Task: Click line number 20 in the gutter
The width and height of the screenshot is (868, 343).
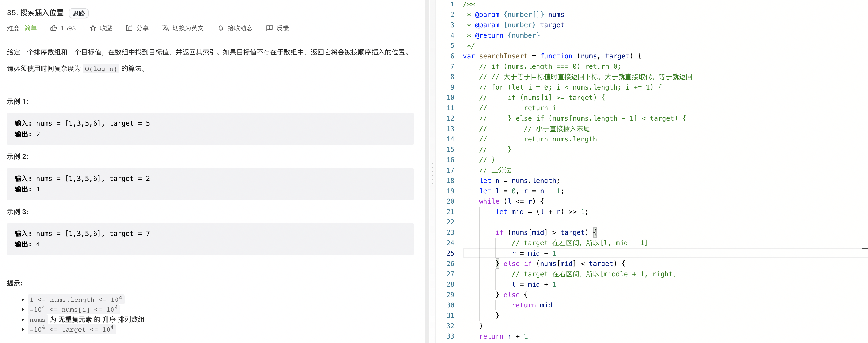Action: 450,201
